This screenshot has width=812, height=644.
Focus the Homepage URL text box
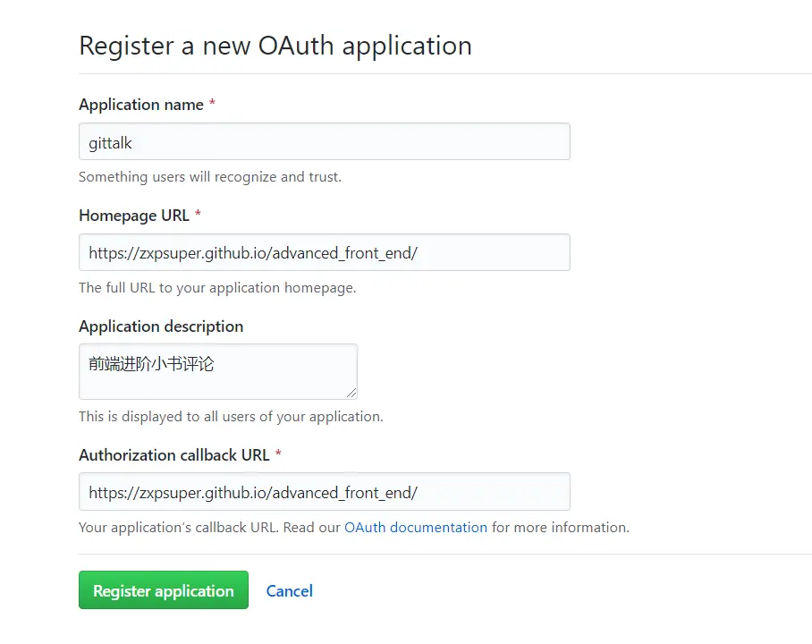pos(324,253)
